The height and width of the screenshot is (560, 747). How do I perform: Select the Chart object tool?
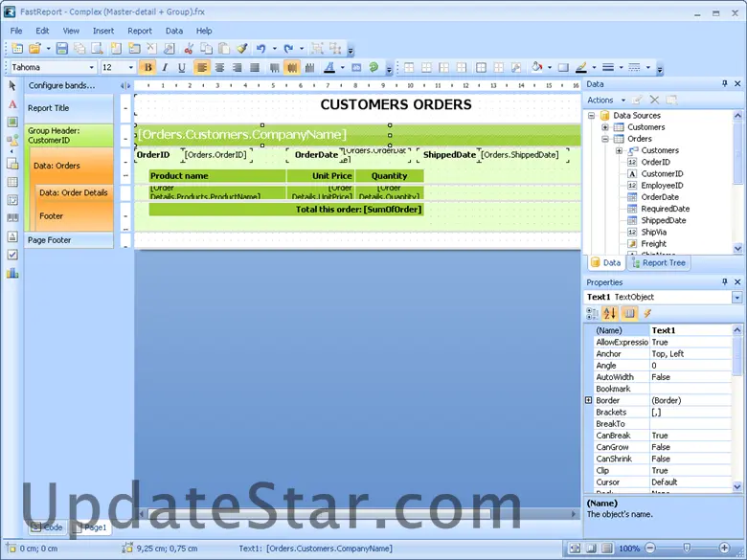click(12, 273)
